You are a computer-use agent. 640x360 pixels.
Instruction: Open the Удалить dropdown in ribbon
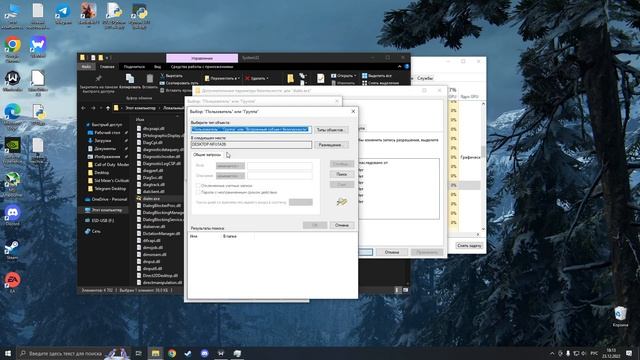(x=257, y=78)
